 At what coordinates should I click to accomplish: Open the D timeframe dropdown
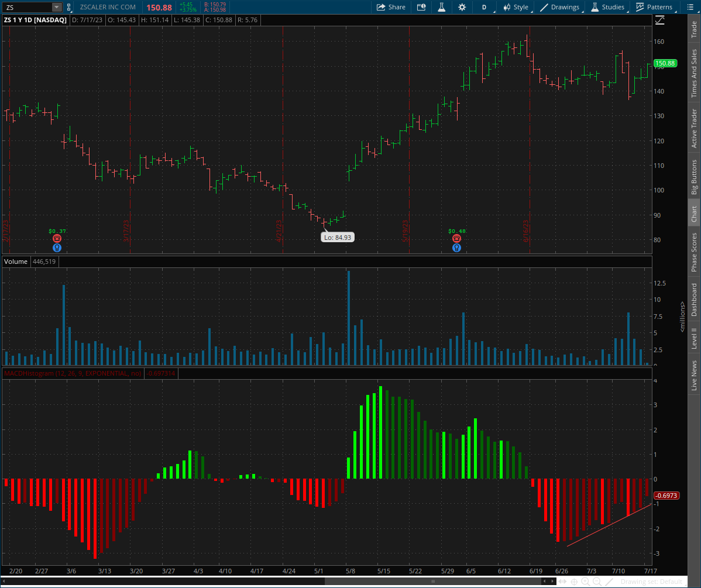click(x=484, y=7)
